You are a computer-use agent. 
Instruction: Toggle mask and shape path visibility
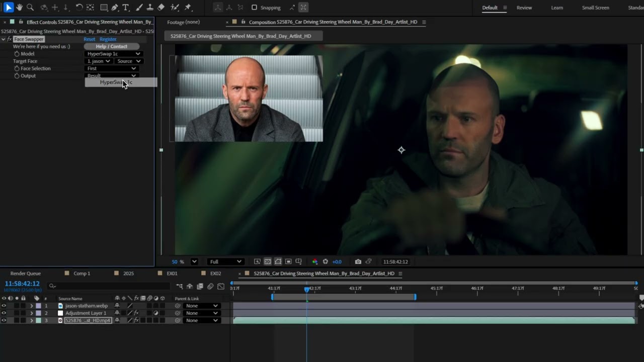[278, 261]
